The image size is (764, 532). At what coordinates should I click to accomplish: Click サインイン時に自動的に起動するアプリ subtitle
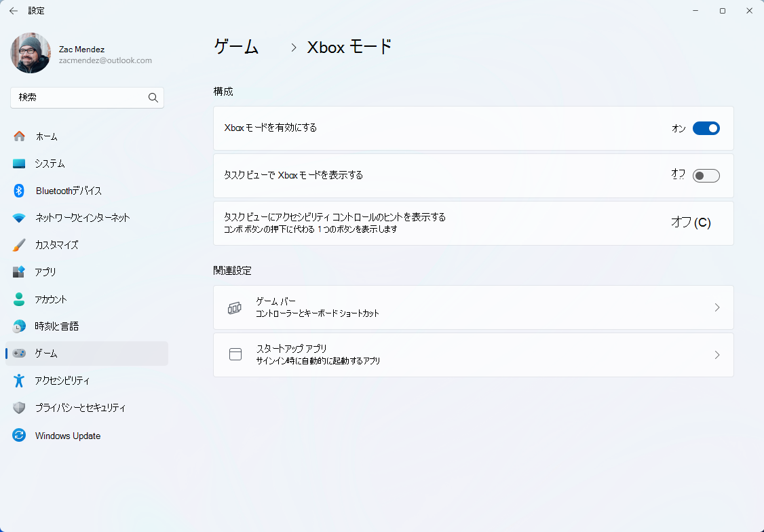click(318, 361)
